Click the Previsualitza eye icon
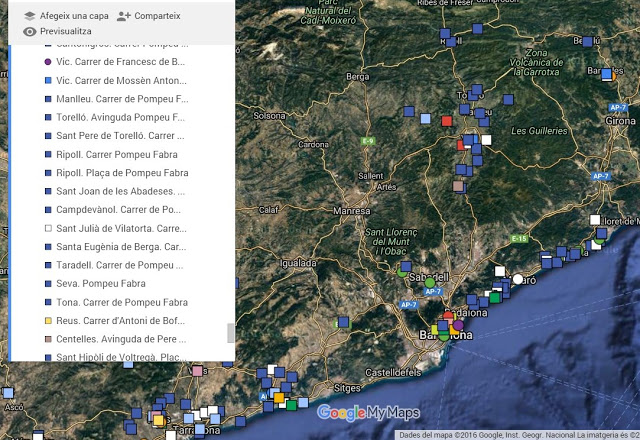The width and height of the screenshot is (640, 440). pos(30,32)
